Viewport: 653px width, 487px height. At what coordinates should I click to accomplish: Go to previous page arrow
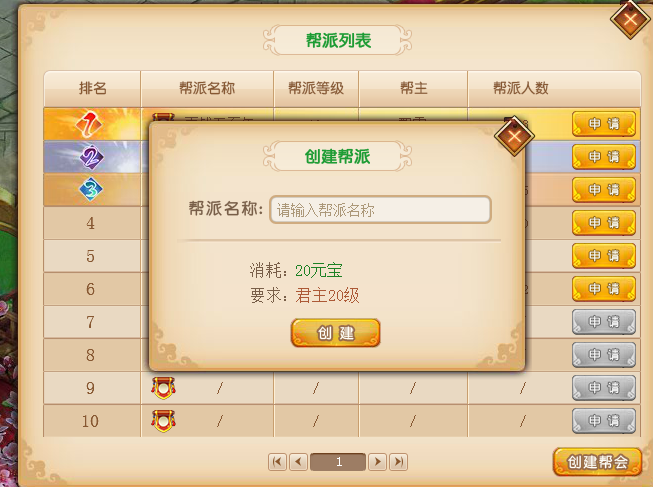click(298, 462)
